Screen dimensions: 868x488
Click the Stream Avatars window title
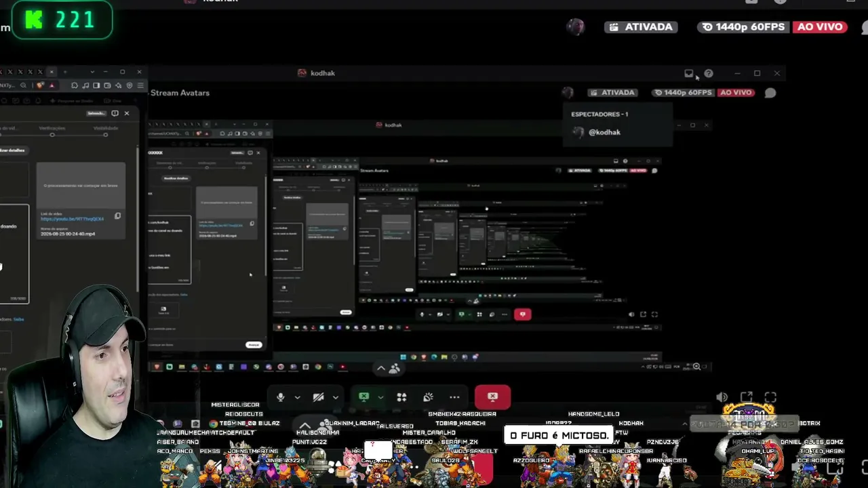pos(180,93)
